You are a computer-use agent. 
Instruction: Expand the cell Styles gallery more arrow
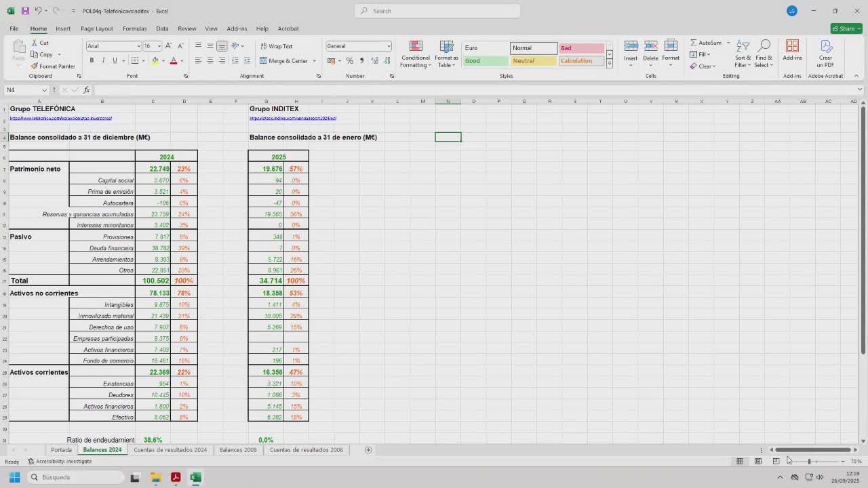609,64
